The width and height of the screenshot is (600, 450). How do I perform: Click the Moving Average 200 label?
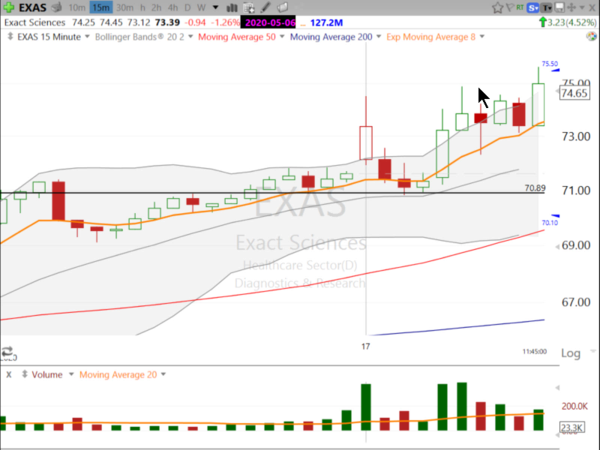coord(331,37)
